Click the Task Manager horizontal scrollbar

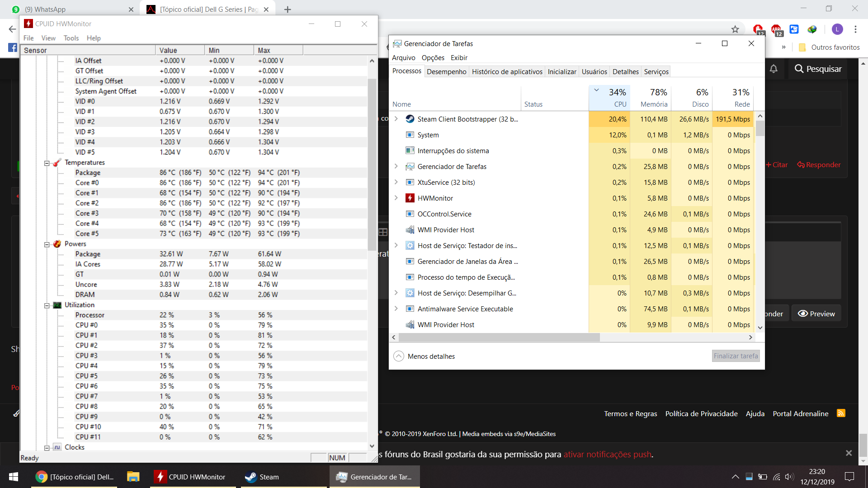coord(499,337)
